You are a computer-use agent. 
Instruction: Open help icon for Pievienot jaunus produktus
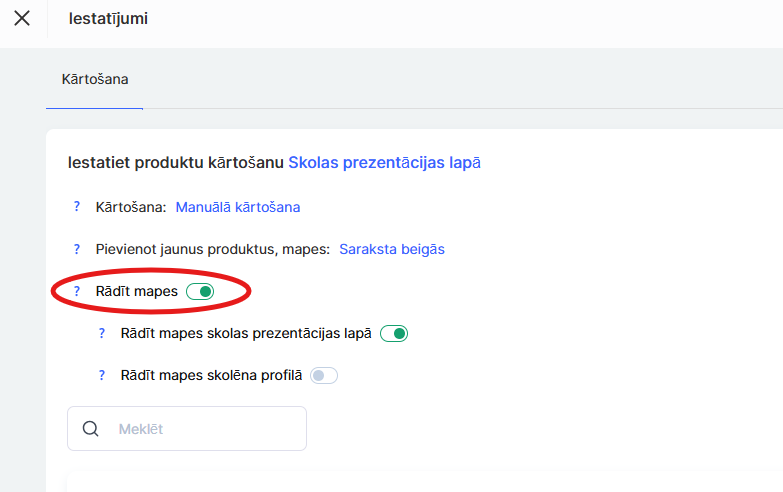coord(76,249)
